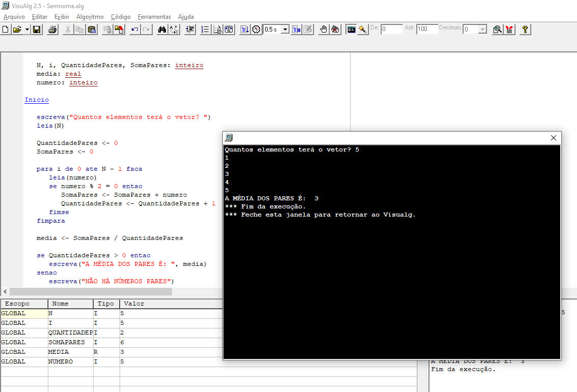Print the algorithm via printer icon
Screen dimensions: 577x392
[52, 29]
